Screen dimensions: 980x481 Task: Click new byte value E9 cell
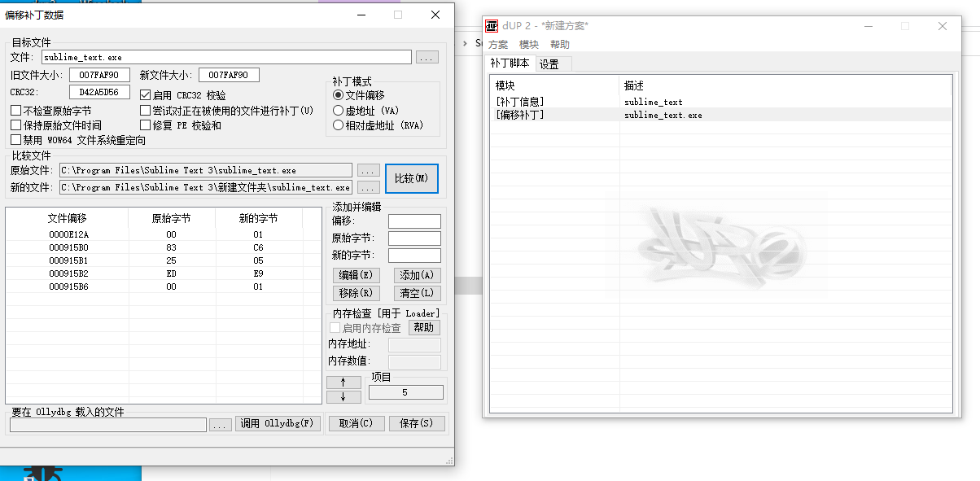click(x=258, y=273)
